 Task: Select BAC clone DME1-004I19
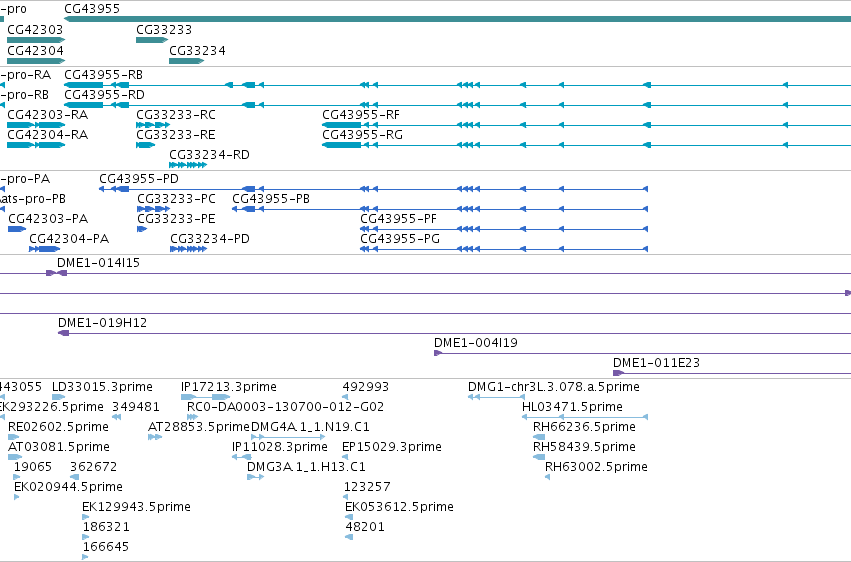point(643,354)
